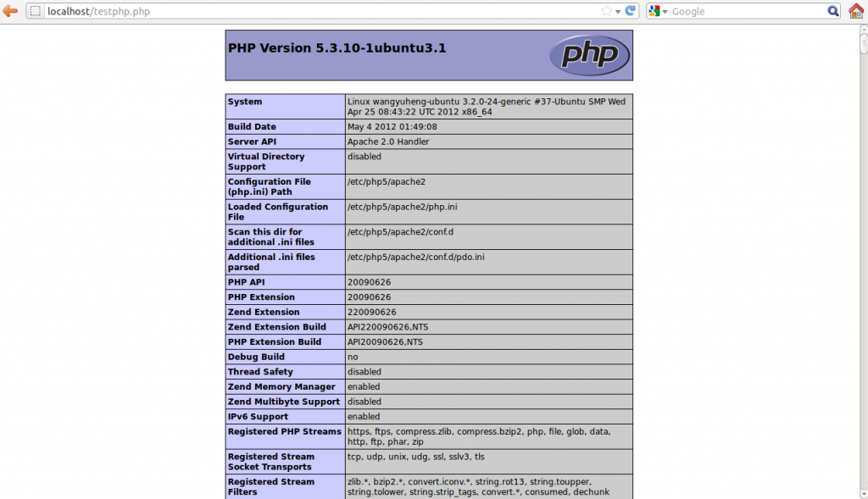868x499 pixels.
Task: Click "Scan this dir for additional .ini files"
Action: coord(270,236)
